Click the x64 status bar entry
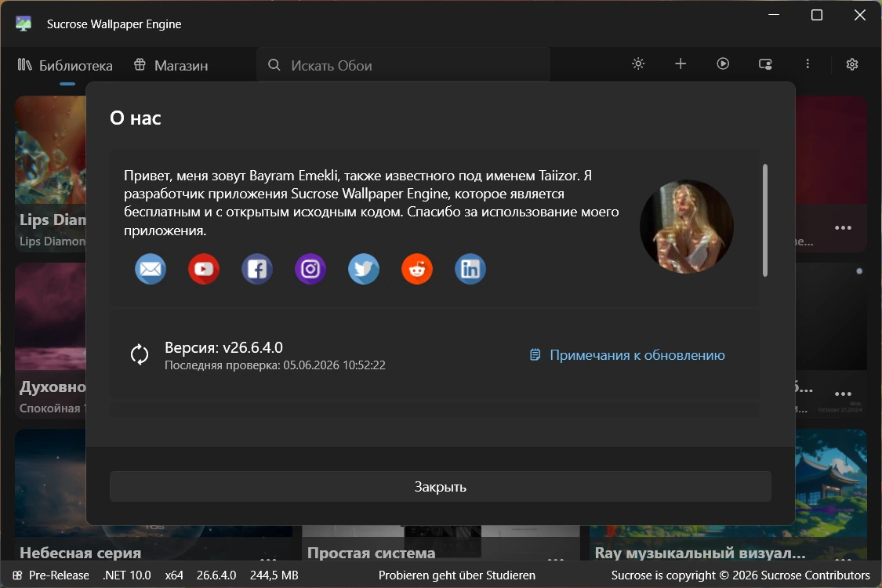The height and width of the screenshot is (588, 882). click(174, 575)
